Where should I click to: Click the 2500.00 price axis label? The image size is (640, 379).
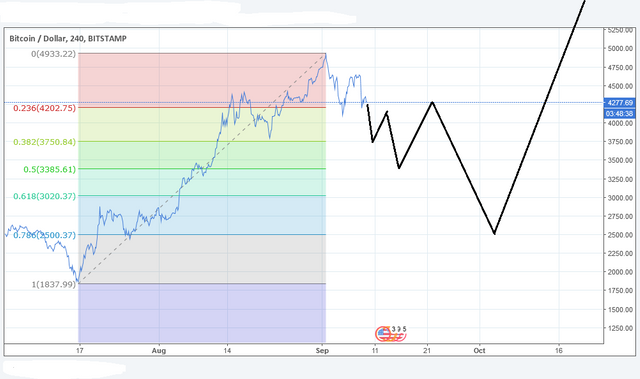point(620,235)
